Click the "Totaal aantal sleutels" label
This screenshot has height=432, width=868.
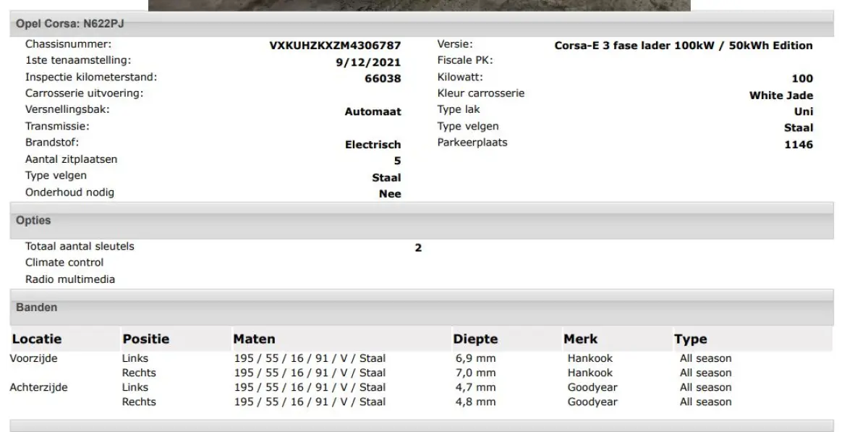coord(80,246)
